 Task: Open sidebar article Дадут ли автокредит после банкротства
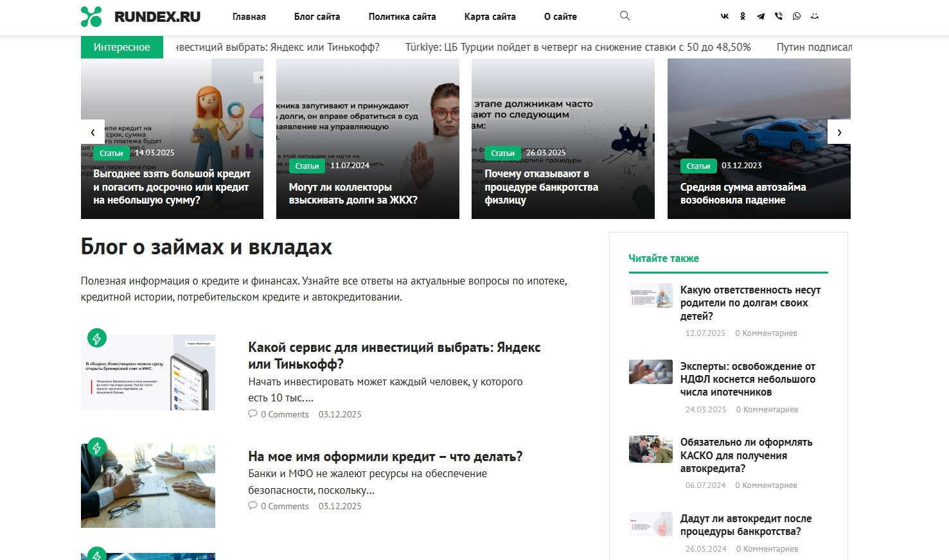point(746,525)
